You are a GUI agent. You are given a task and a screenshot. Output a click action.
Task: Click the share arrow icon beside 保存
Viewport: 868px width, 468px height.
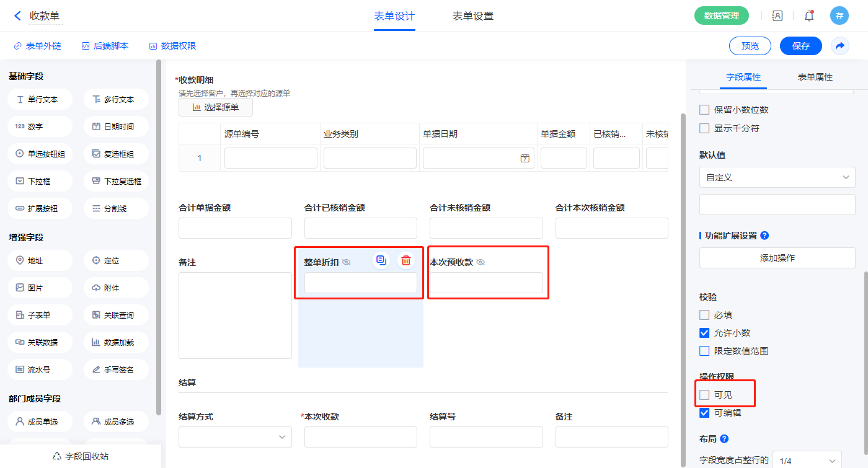pyautogui.click(x=840, y=46)
